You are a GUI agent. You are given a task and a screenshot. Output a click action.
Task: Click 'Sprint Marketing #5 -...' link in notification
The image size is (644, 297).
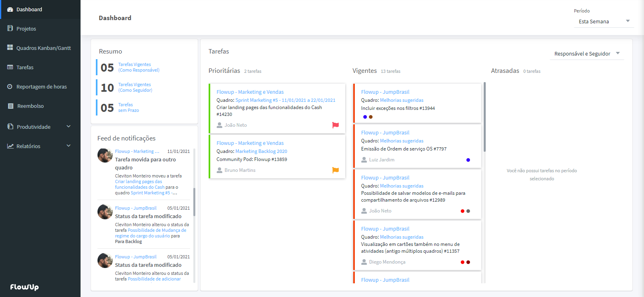point(154,193)
